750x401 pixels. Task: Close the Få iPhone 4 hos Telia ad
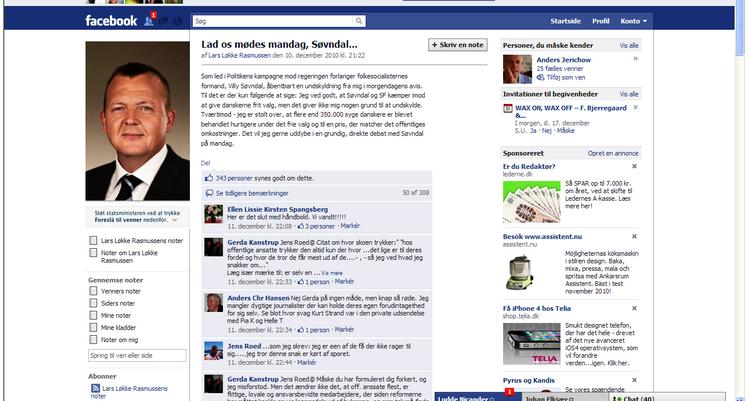pos(634,309)
